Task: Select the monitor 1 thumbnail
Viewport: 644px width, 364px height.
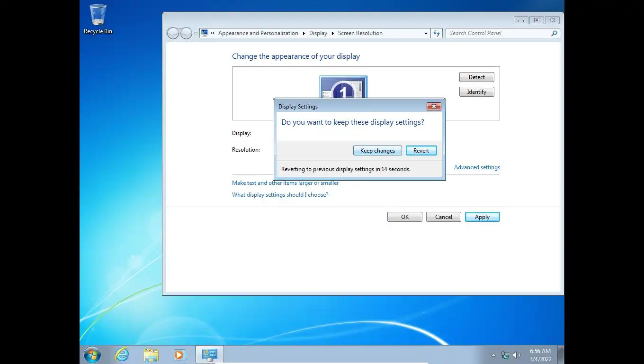Action: click(343, 87)
